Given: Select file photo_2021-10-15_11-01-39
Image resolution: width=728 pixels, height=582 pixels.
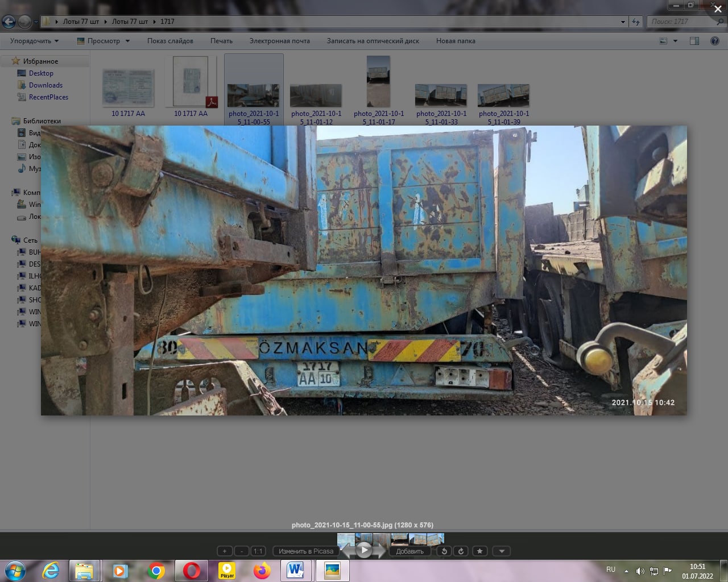Looking at the screenshot, I should click(504, 97).
